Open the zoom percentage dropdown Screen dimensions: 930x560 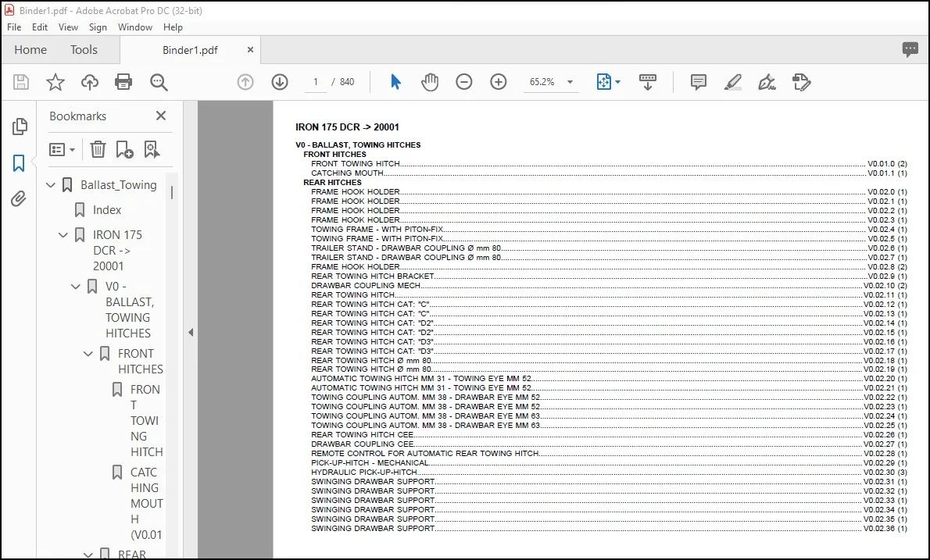click(570, 82)
